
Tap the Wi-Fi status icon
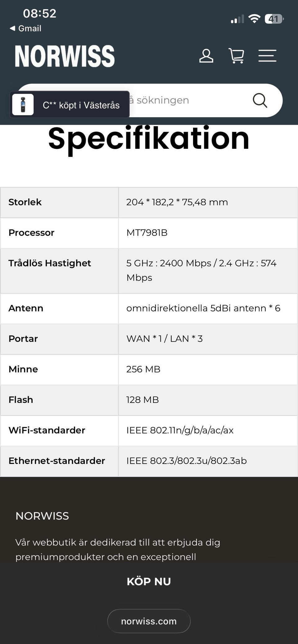254,19
